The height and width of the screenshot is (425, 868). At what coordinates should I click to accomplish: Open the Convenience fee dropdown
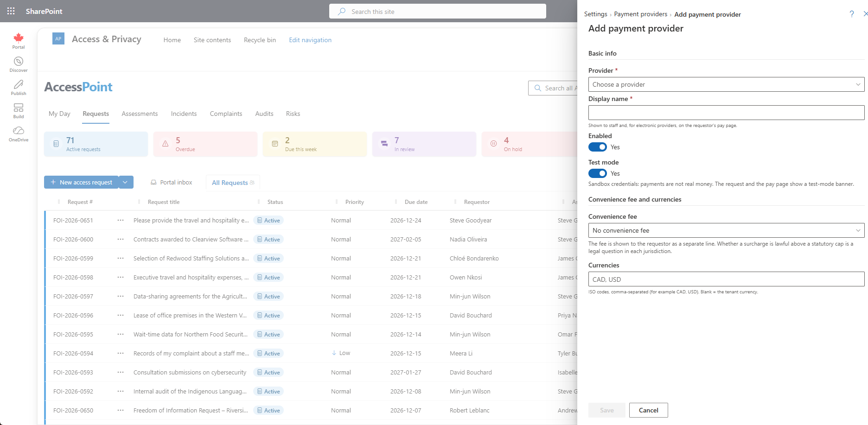(x=726, y=230)
